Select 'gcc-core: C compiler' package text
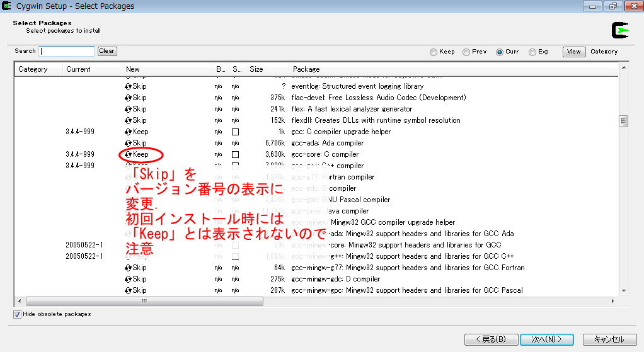 [325, 155]
